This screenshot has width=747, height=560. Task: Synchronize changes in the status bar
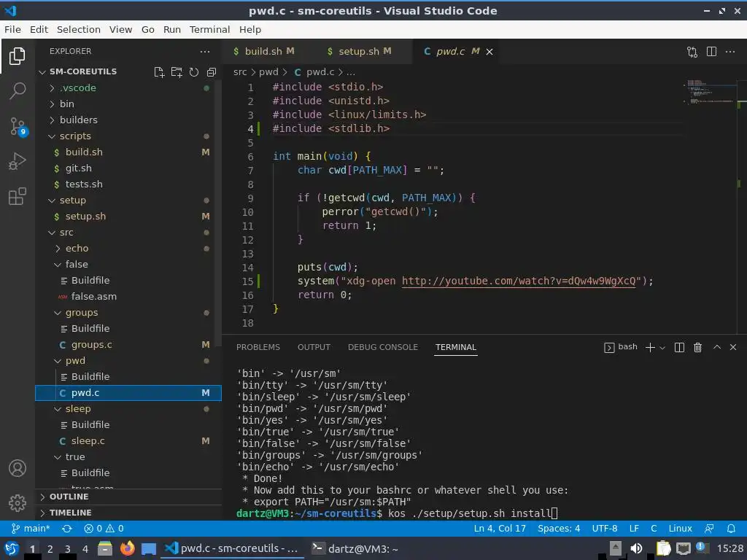(67, 529)
